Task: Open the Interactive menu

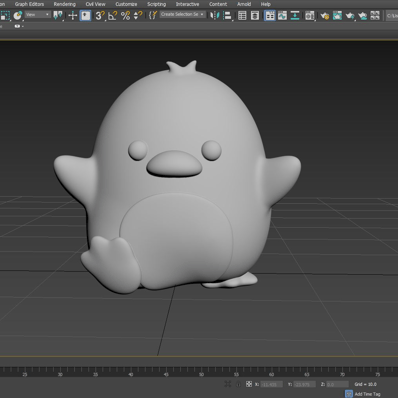Action: click(x=187, y=4)
